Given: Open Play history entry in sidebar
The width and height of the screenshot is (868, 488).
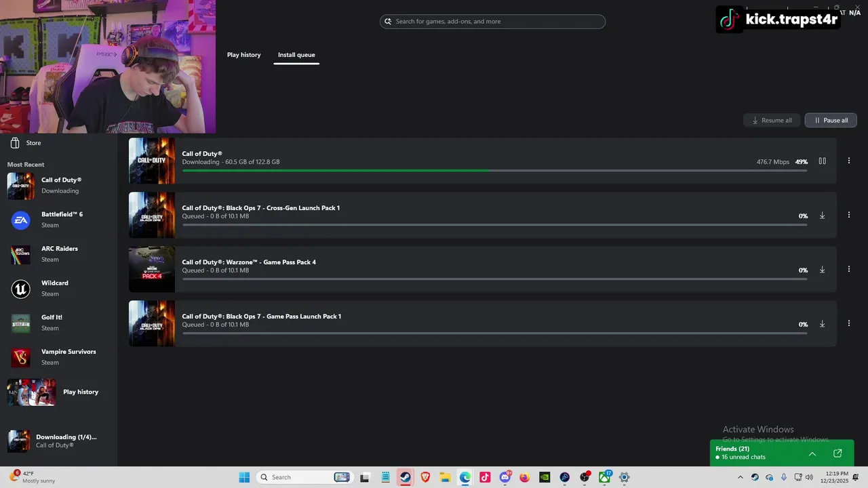Looking at the screenshot, I should pos(58,392).
